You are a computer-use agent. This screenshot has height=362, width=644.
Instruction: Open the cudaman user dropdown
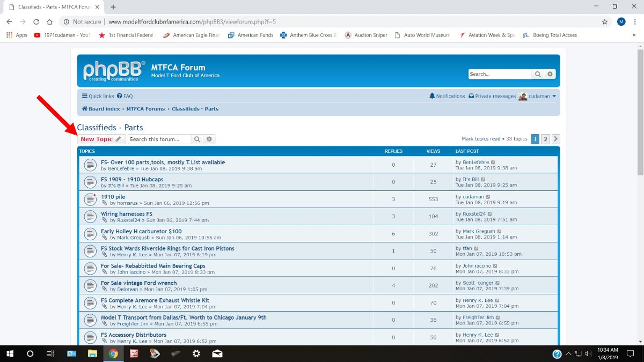click(538, 96)
